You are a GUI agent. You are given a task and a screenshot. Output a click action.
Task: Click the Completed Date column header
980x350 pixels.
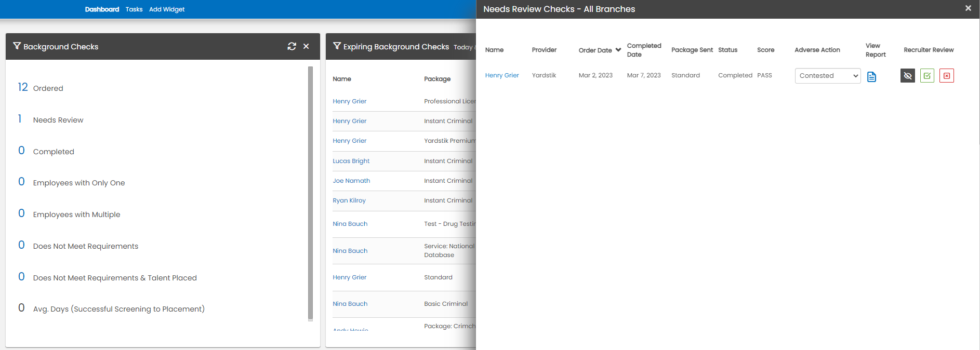click(644, 50)
